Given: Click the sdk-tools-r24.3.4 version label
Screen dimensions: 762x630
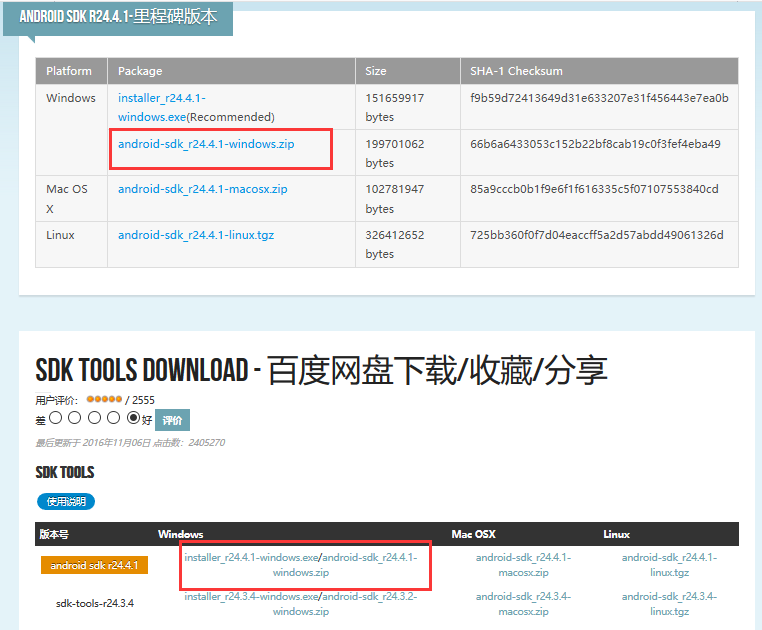Looking at the screenshot, I should point(95,603).
